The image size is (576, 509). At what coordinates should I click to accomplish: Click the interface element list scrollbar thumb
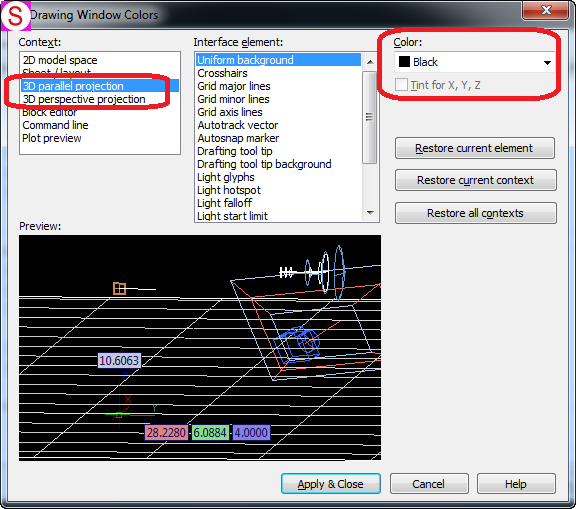click(x=370, y=117)
